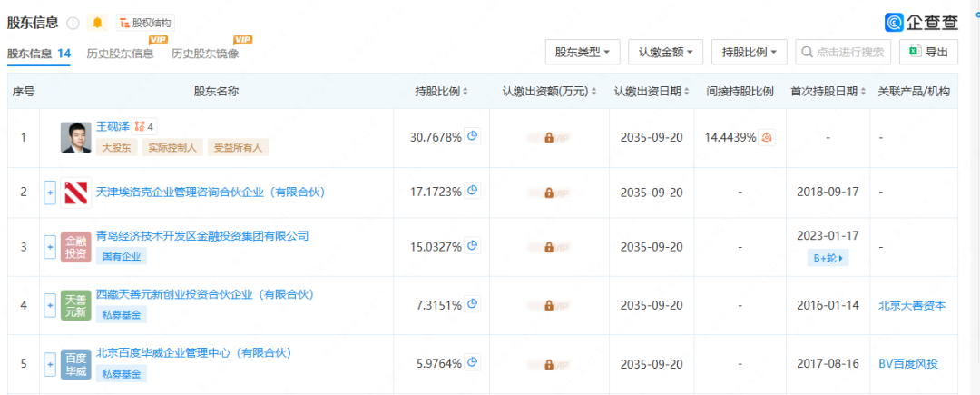
Task: Click the 2016-01-14 first holding date
Action: tap(828, 306)
